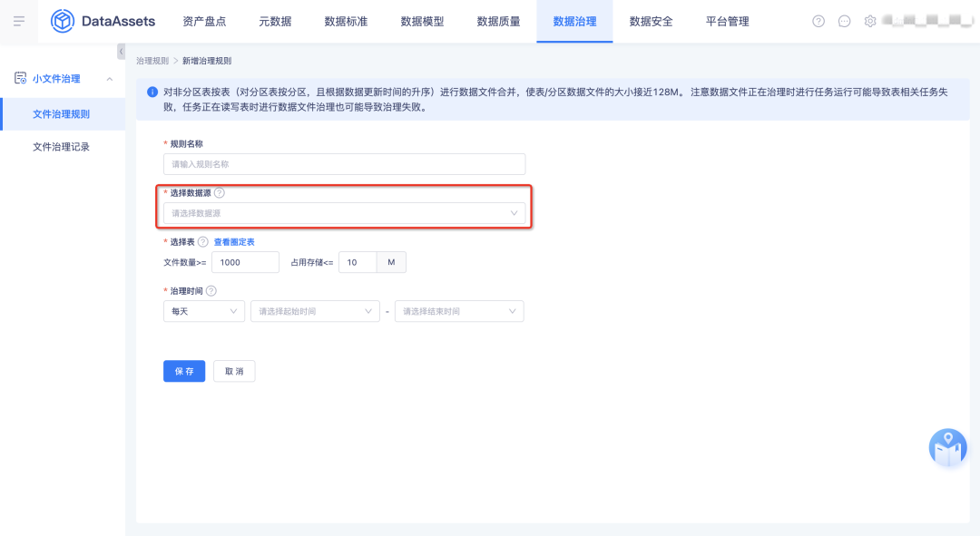Collapse the sidebar with arrow handle

[x=122, y=51]
